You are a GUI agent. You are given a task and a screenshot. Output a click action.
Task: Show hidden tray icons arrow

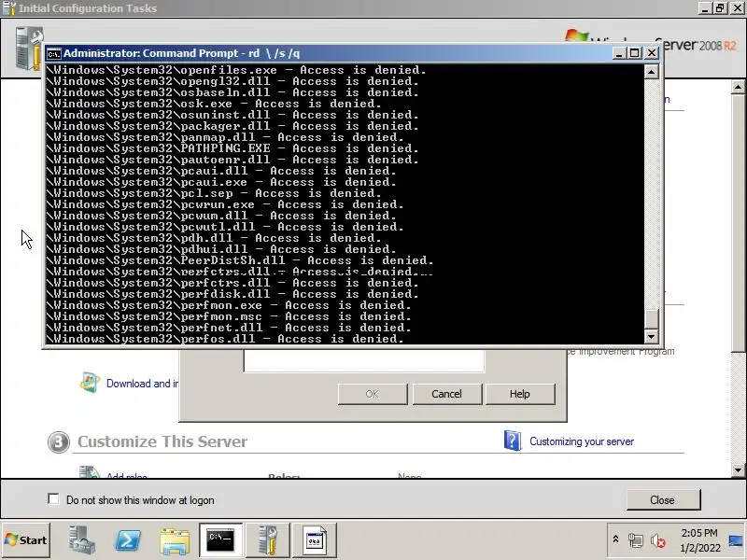tap(615, 539)
